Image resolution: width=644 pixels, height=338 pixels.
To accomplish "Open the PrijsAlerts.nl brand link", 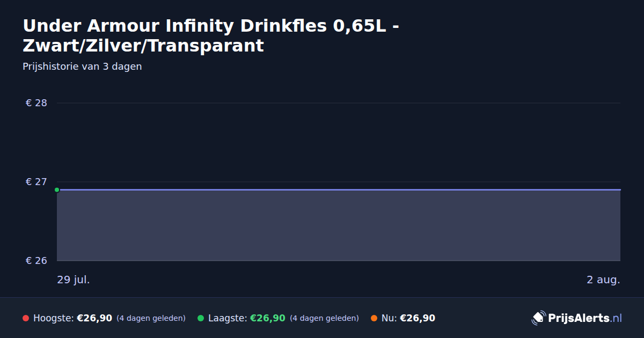I will tap(577, 318).
